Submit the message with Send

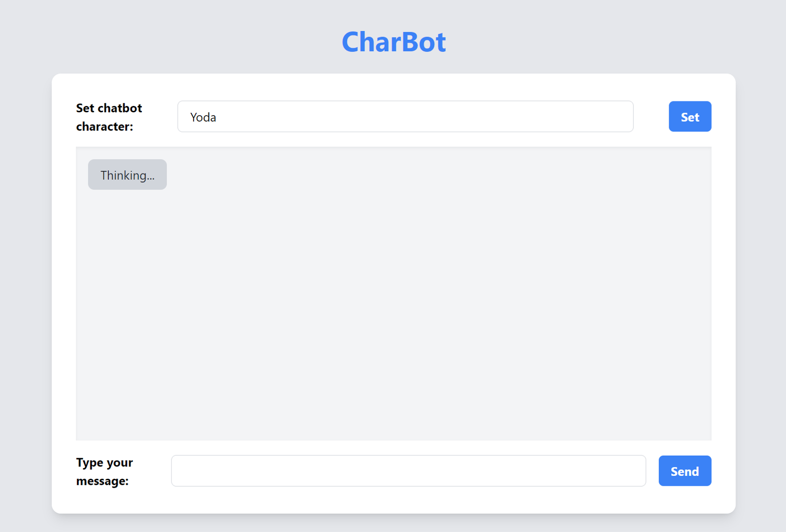coord(685,471)
